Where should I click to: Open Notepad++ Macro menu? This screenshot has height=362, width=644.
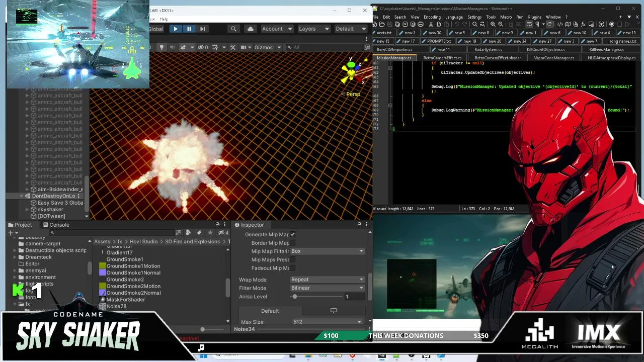tap(506, 17)
